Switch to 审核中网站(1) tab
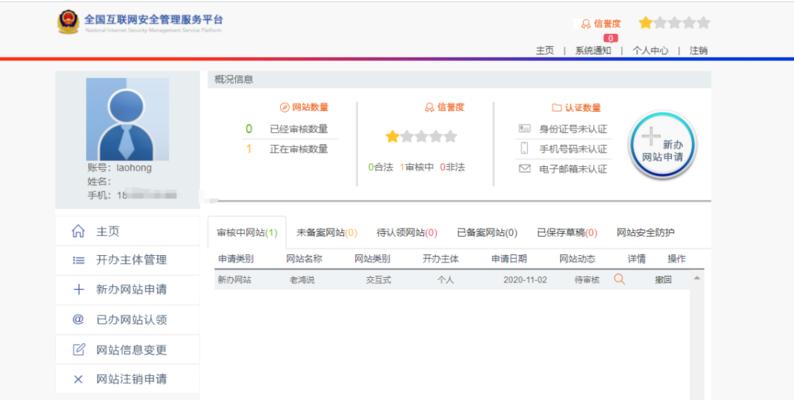 [x=247, y=233]
